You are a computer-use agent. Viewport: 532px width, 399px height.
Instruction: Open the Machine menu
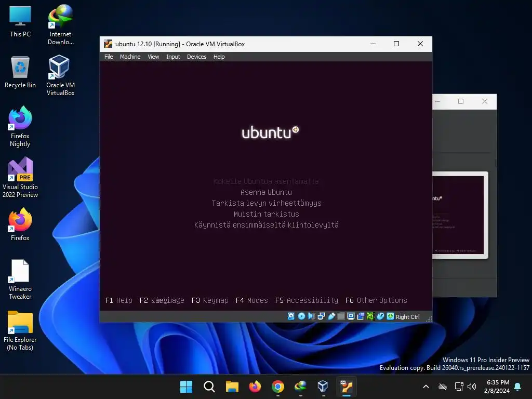(x=130, y=57)
